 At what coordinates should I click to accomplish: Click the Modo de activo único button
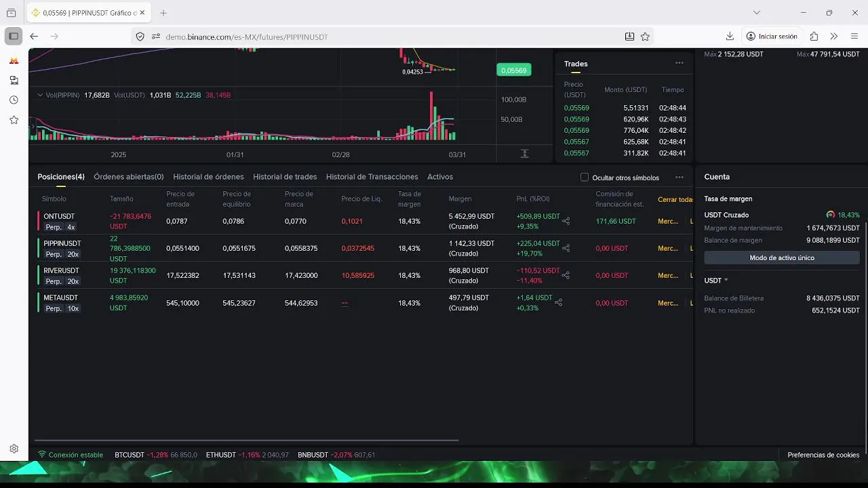tap(782, 258)
